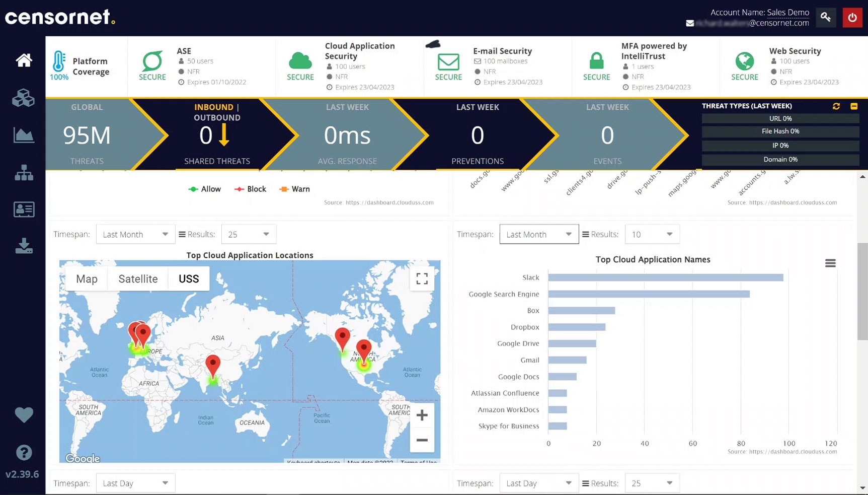This screenshot has height=495, width=868.
Task: Click the Slack bar in chart
Action: (665, 277)
